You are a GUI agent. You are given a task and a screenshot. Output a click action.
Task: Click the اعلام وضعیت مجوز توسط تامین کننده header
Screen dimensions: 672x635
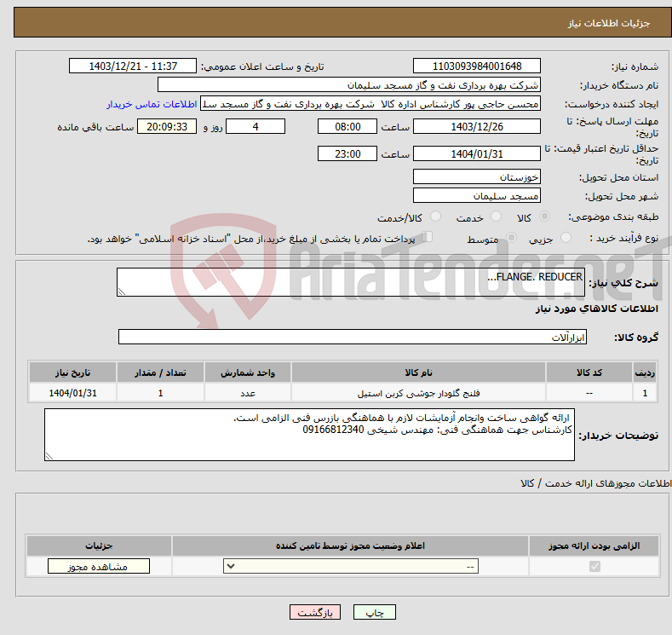[350, 546]
